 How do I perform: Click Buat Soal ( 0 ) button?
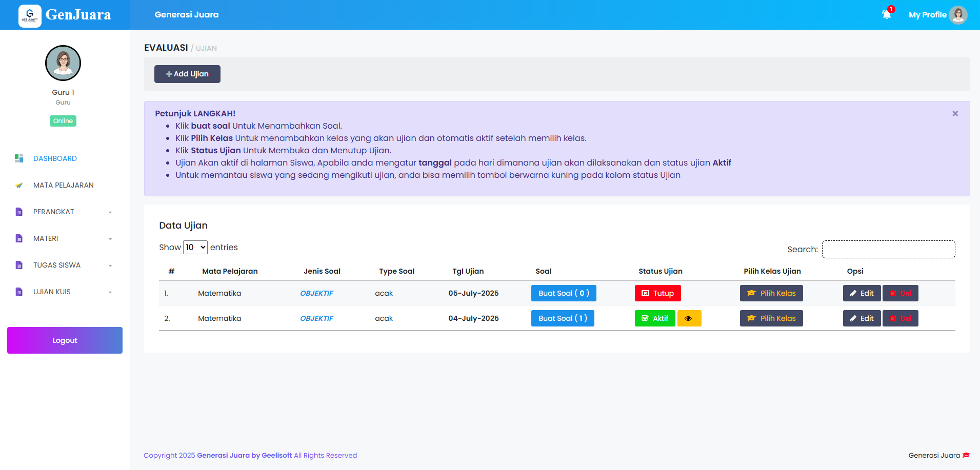tap(563, 293)
